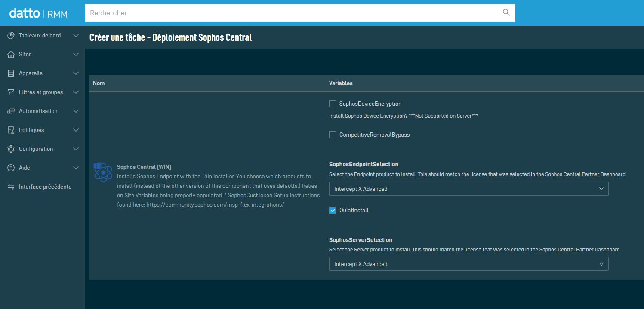
Task: Open the Automatisation menu item
Action: pos(43,111)
